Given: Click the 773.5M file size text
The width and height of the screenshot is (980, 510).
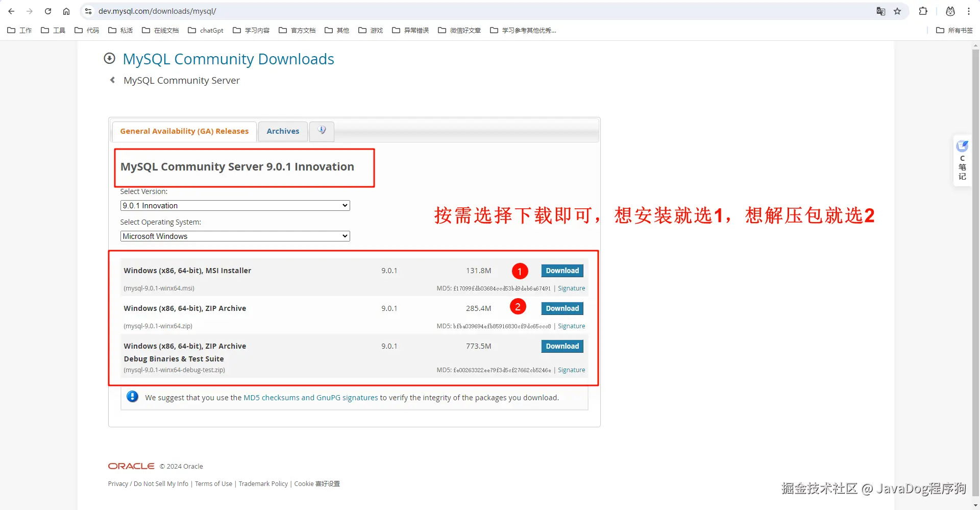Looking at the screenshot, I should pyautogui.click(x=478, y=346).
